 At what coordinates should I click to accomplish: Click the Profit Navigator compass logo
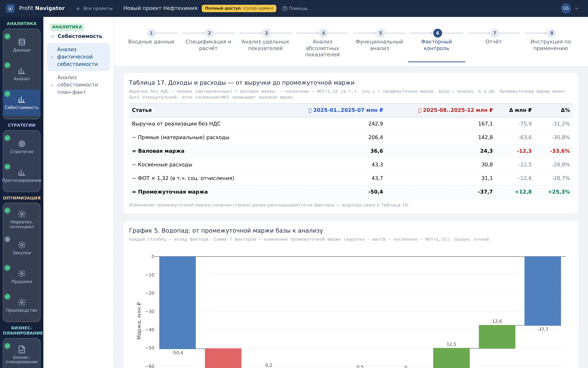pos(10,8)
